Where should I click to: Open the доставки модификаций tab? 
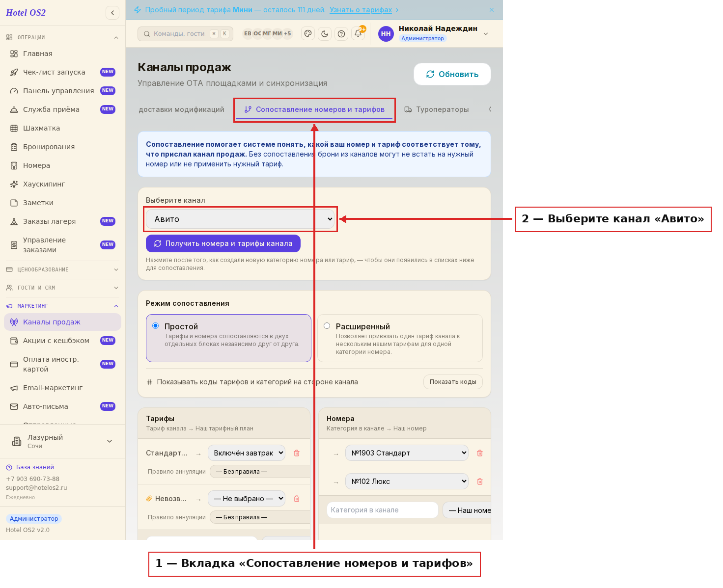pyautogui.click(x=182, y=109)
